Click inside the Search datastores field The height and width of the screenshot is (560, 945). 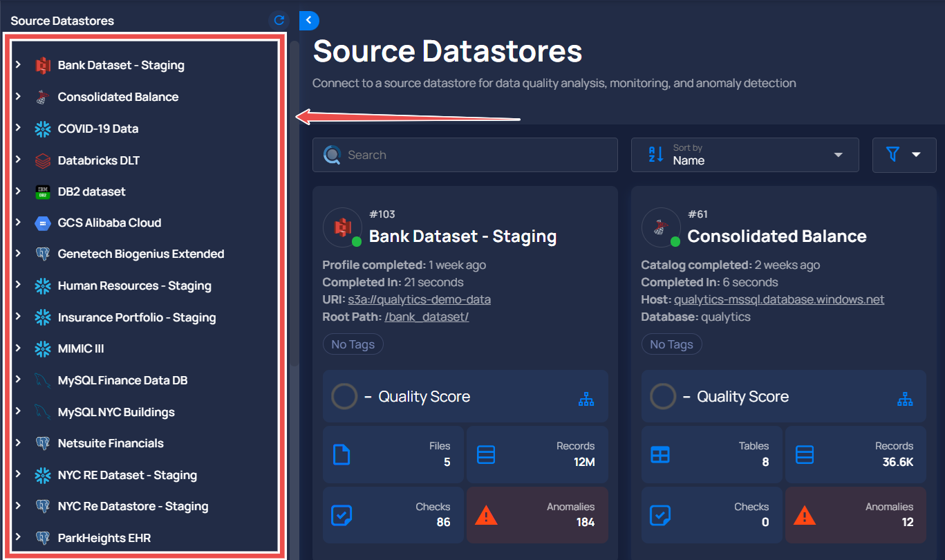465,155
